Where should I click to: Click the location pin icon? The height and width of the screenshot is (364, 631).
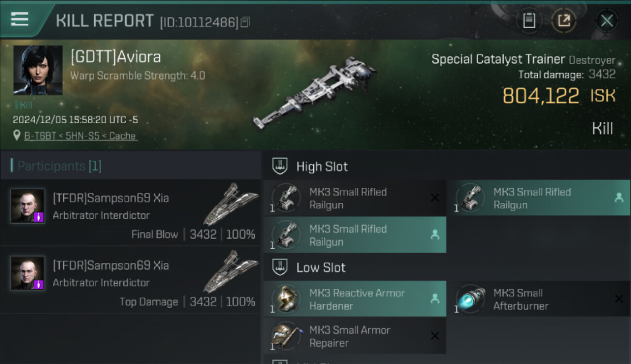point(17,136)
